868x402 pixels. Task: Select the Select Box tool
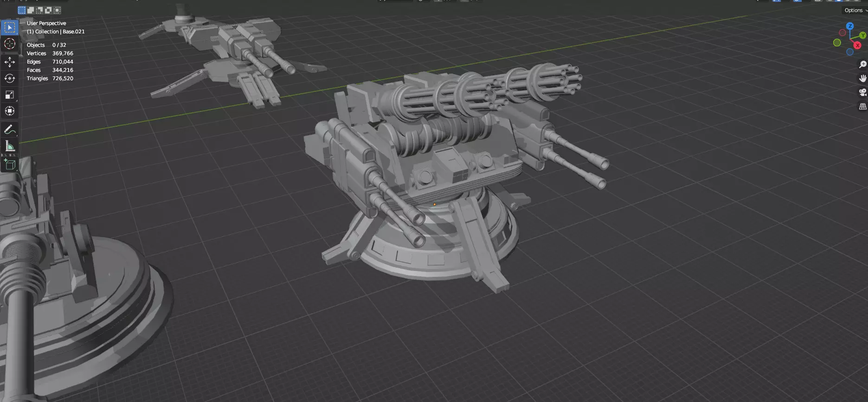(10, 28)
